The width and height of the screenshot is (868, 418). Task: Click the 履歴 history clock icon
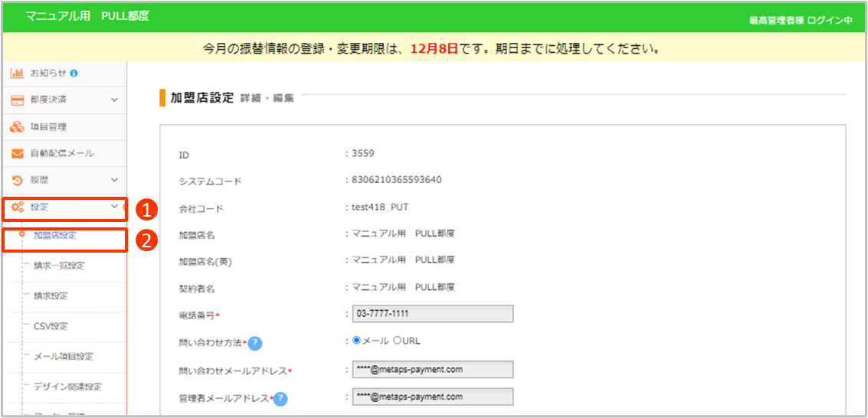tap(17, 181)
